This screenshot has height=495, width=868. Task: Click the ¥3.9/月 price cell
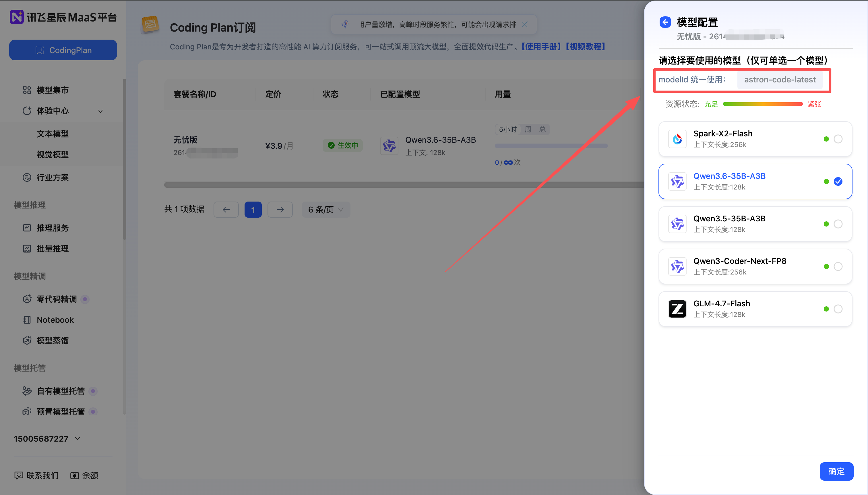[x=279, y=146]
